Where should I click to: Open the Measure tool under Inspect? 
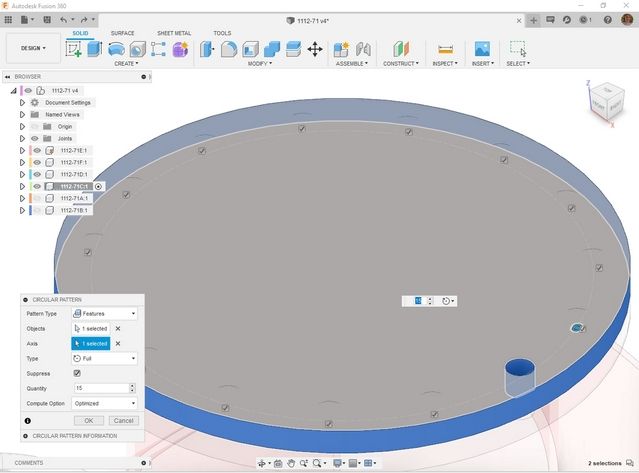pyautogui.click(x=445, y=49)
